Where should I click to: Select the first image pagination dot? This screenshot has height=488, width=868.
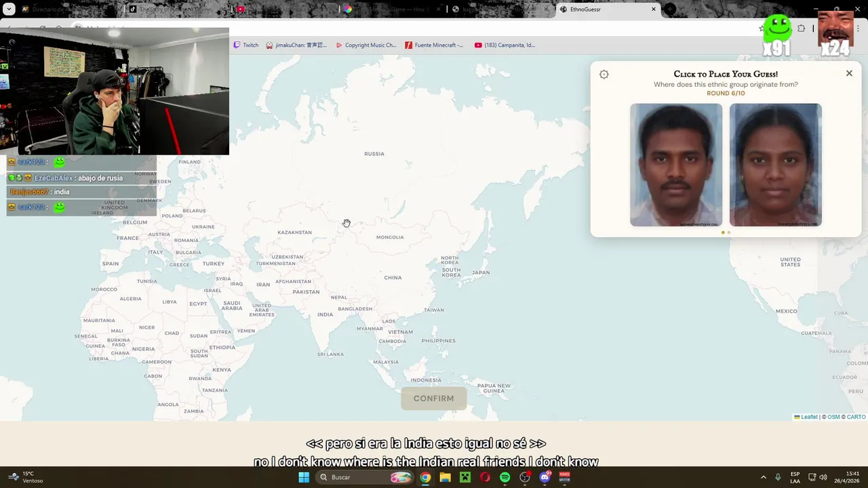coord(723,232)
